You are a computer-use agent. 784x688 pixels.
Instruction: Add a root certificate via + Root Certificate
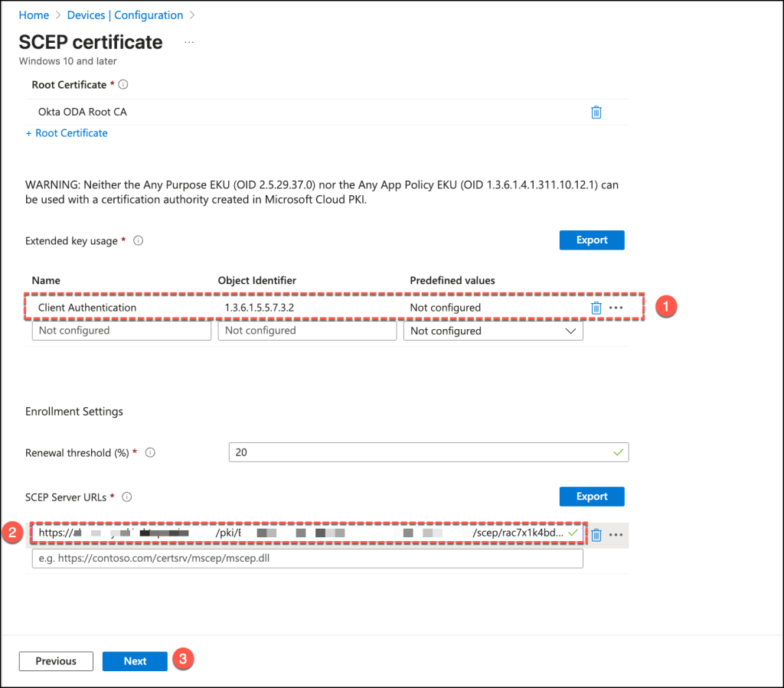(x=67, y=133)
